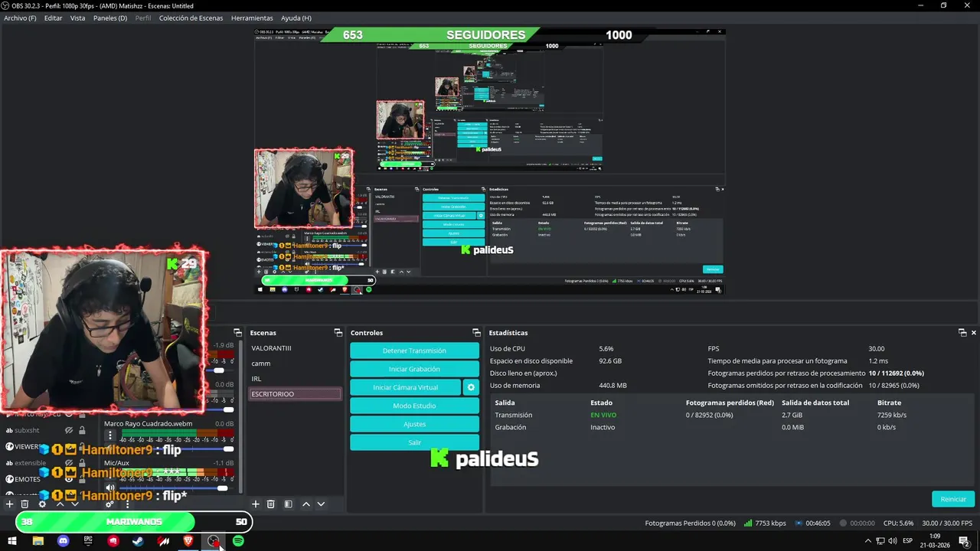Move selected scene down in Escenas toolbar
980x551 pixels.
click(321, 504)
